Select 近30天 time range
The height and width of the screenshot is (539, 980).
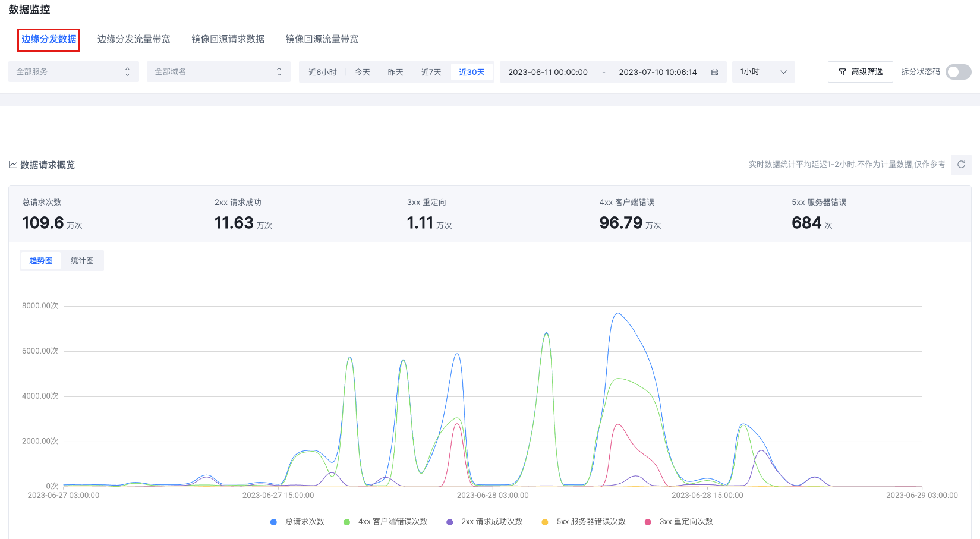click(472, 73)
